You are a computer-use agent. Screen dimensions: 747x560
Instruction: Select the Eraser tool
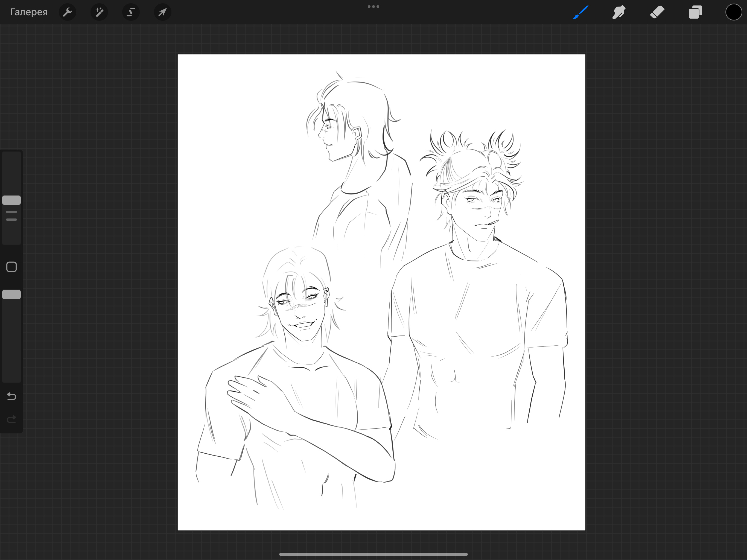[x=657, y=12]
